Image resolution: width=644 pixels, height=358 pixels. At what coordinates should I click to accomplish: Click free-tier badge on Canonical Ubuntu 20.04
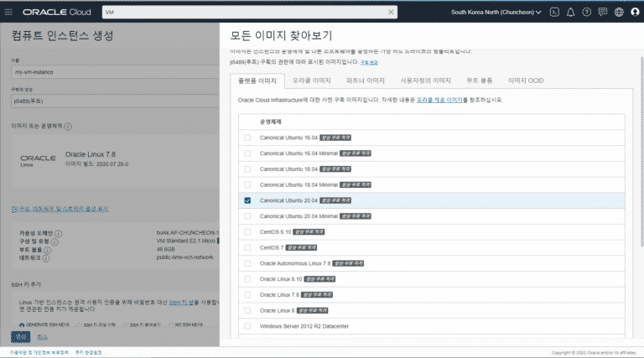pos(335,200)
